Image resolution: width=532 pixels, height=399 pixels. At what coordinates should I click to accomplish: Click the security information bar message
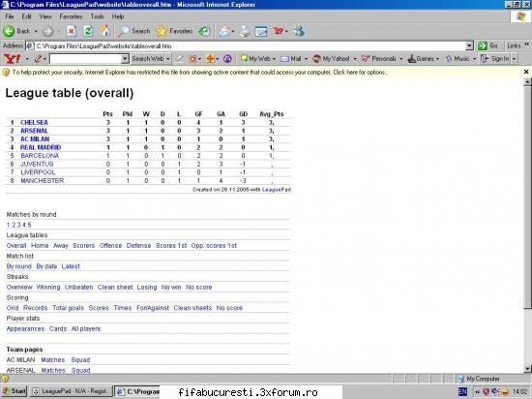pos(199,73)
